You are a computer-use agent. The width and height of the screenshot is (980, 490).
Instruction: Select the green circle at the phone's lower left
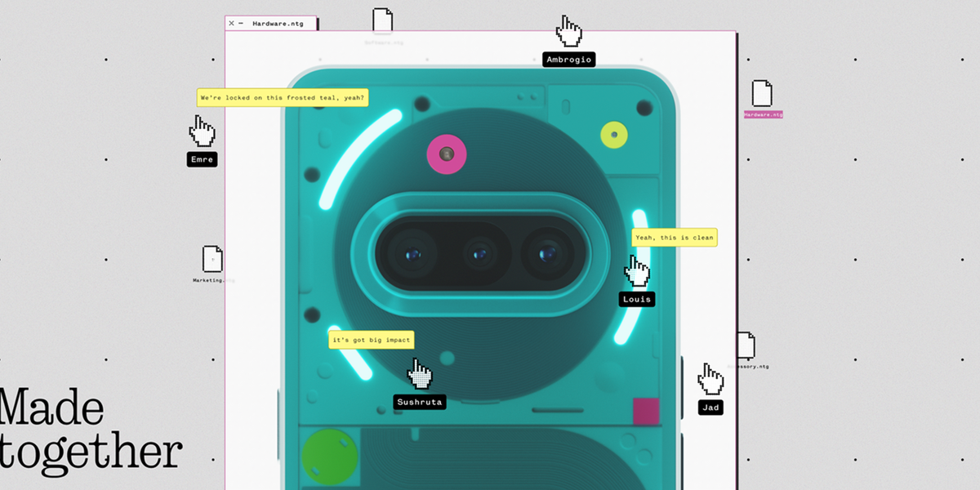[x=330, y=457]
